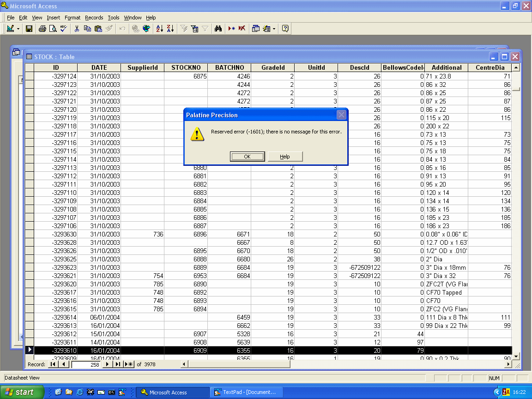
Task: Click OK in the Palatine Precision dialog
Action: coord(248,157)
